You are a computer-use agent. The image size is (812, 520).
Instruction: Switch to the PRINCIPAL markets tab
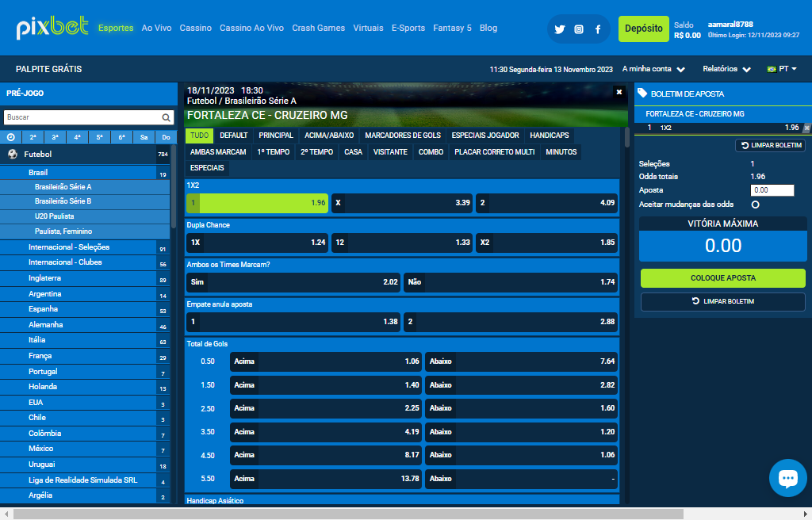pyautogui.click(x=276, y=136)
